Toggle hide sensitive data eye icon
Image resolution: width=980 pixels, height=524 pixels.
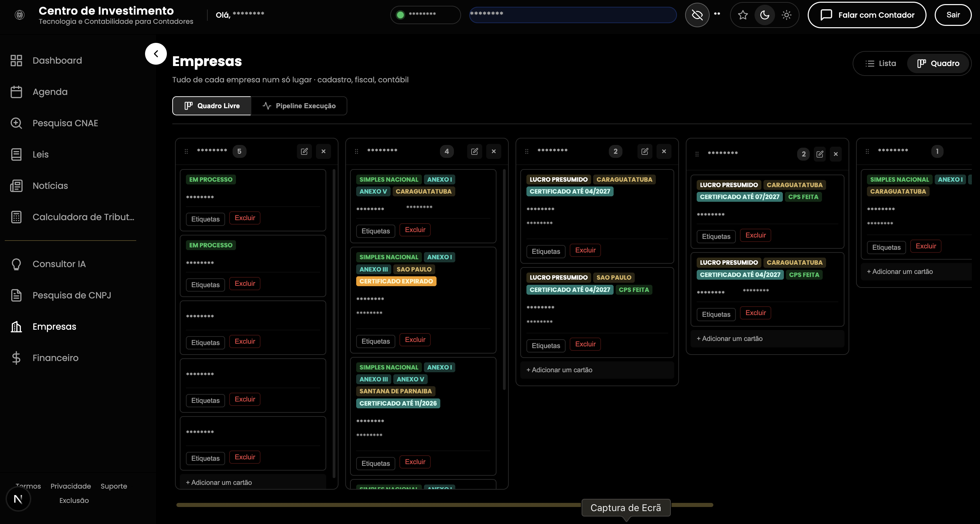697,15
